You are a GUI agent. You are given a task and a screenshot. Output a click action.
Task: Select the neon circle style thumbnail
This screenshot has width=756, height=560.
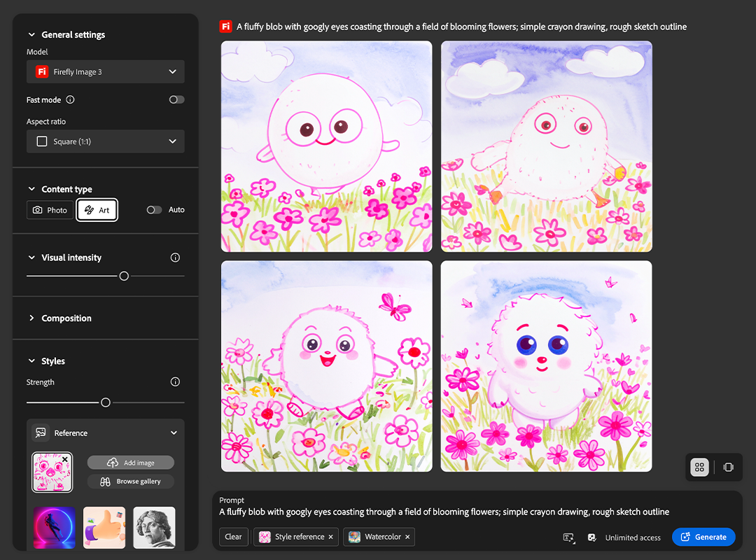[x=55, y=528]
